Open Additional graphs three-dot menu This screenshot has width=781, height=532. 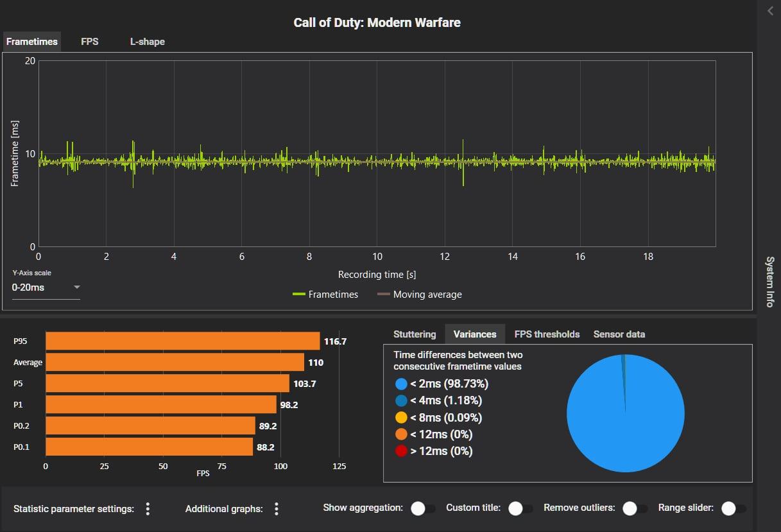(277, 509)
